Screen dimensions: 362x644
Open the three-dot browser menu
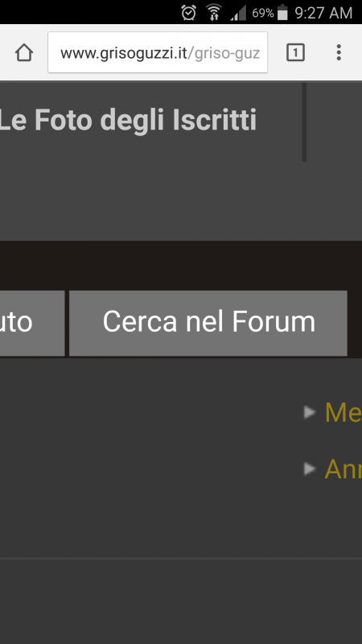(339, 52)
